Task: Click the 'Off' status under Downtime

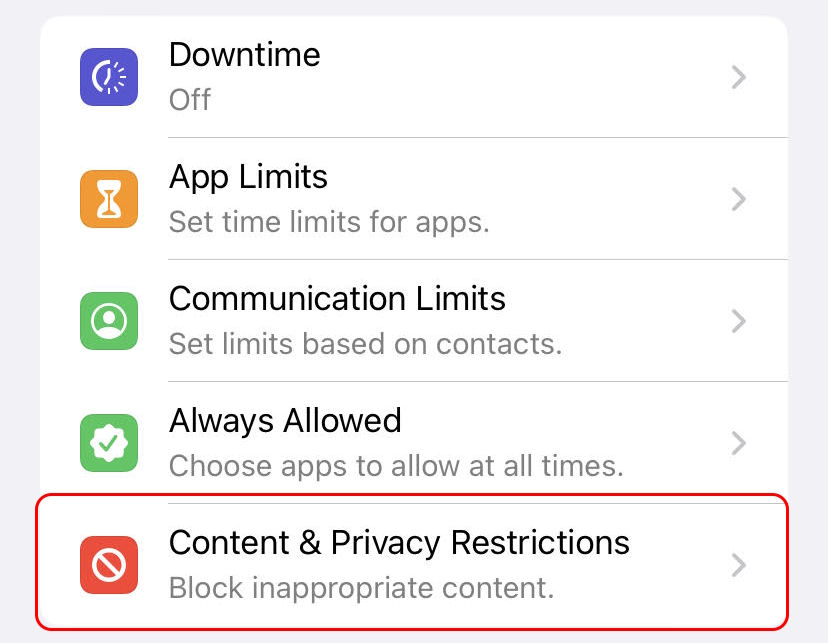Action: coord(190,100)
